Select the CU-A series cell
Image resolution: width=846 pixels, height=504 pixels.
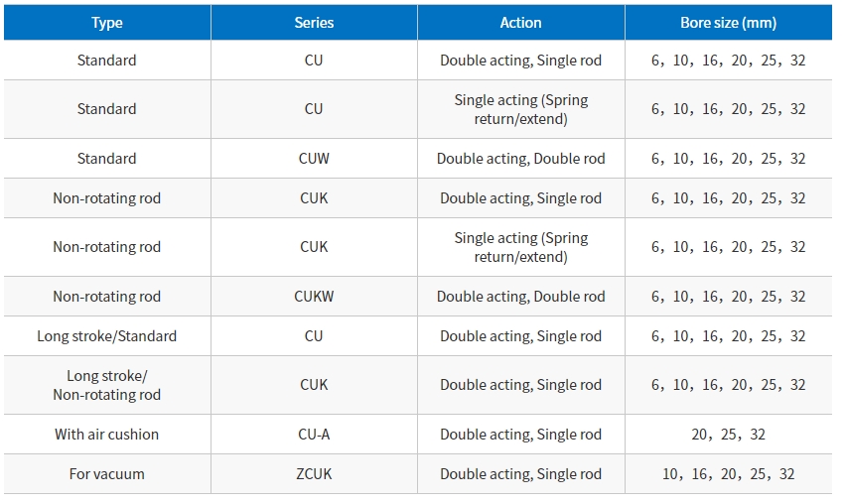pos(314,435)
